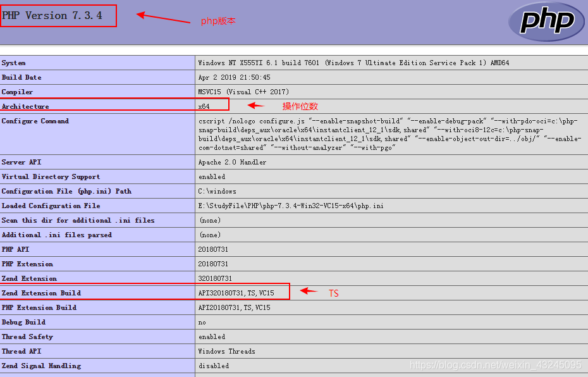The image size is (588, 377).
Task: Click the 'Server API' label
Action: (x=21, y=162)
